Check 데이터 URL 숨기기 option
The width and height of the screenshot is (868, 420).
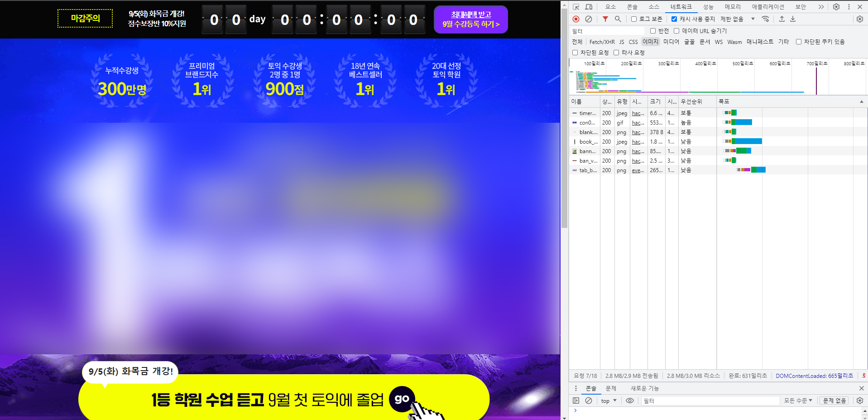click(x=676, y=31)
